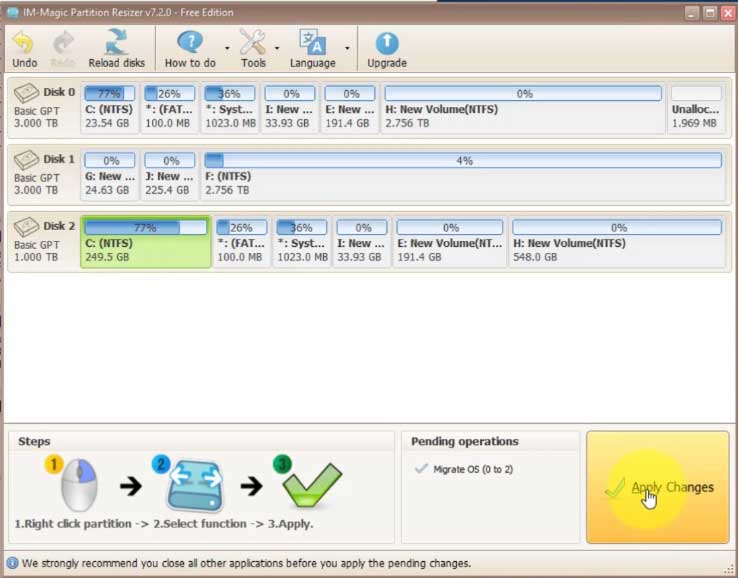Viewport: 738px width, 578px height.
Task: Click the Apply Changes button
Action: pos(658,487)
